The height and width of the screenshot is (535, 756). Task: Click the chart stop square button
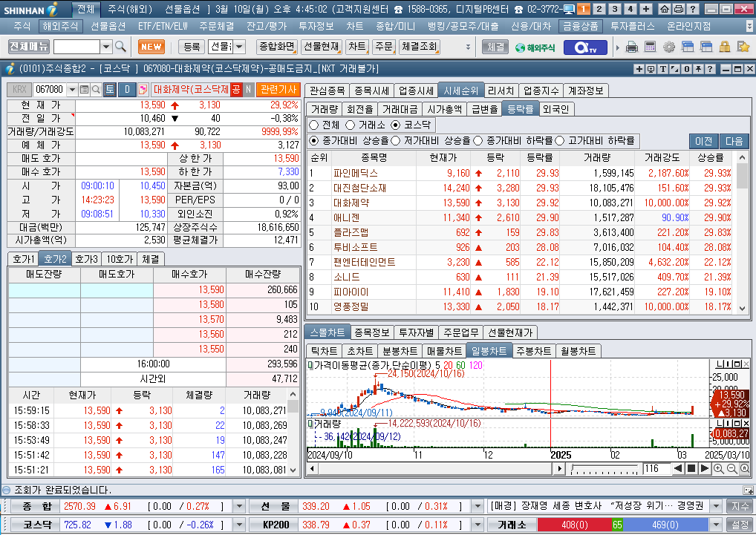pyautogui.click(x=691, y=468)
